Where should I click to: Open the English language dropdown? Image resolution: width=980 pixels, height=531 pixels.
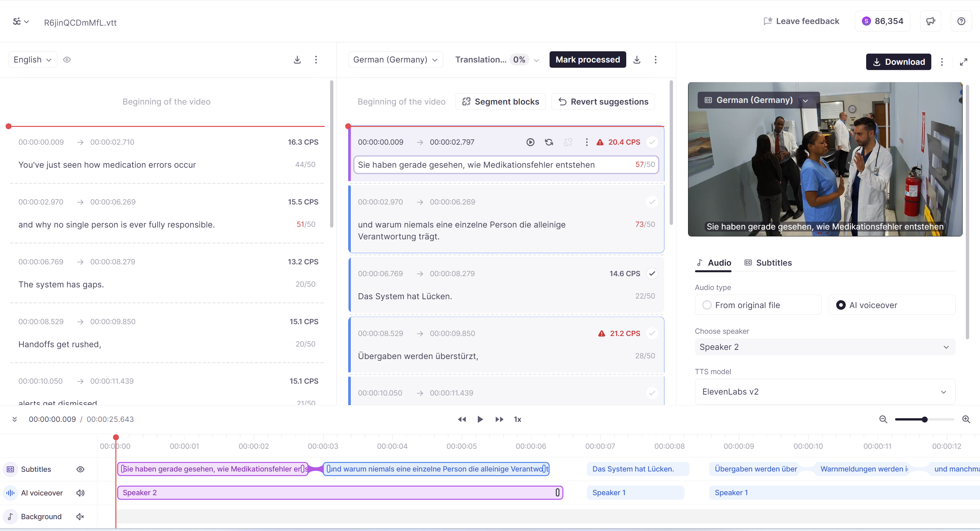(x=33, y=60)
